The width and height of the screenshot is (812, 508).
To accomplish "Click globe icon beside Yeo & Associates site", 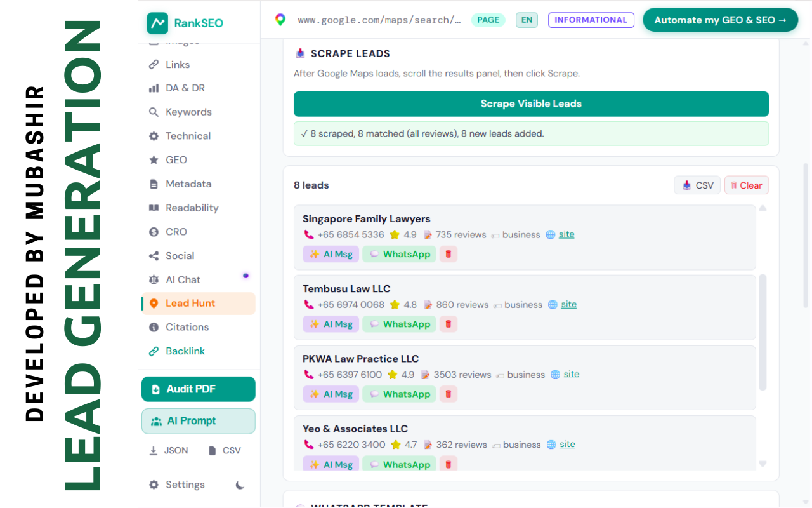I will (551, 444).
